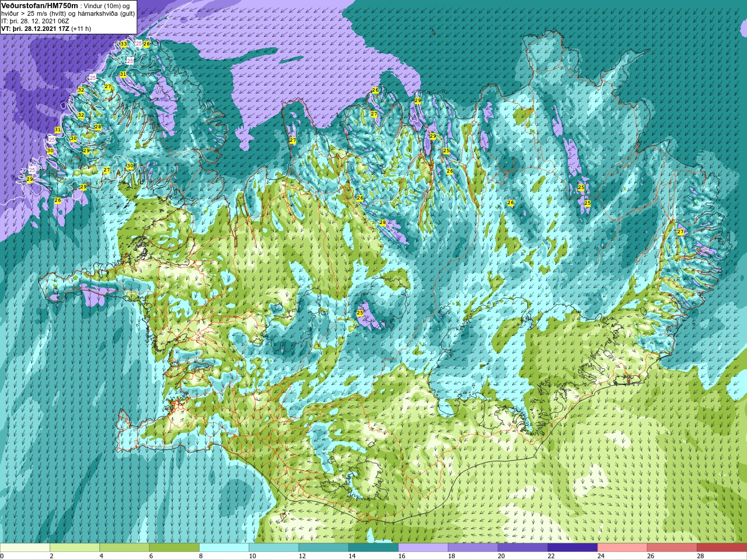Screen dimensions: 747x560
Task: Select the 22–24 m/s deep indigo legend swatch
Action: (x=573, y=548)
